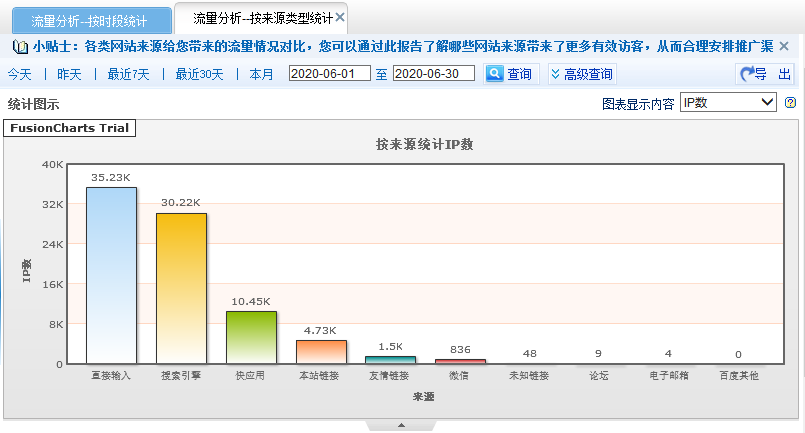The image size is (805, 433).
Task: Dismiss the 小贴士 tip bar
Action: (x=783, y=46)
